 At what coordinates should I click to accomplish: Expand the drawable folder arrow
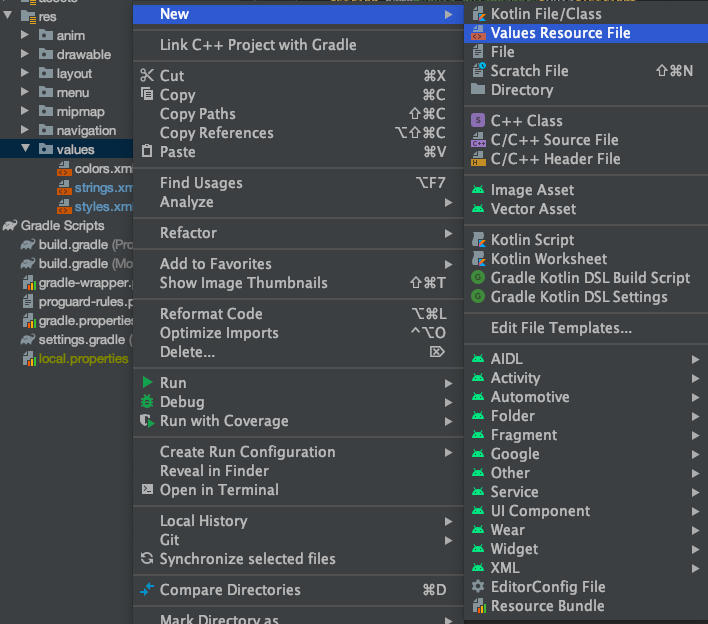point(25,54)
